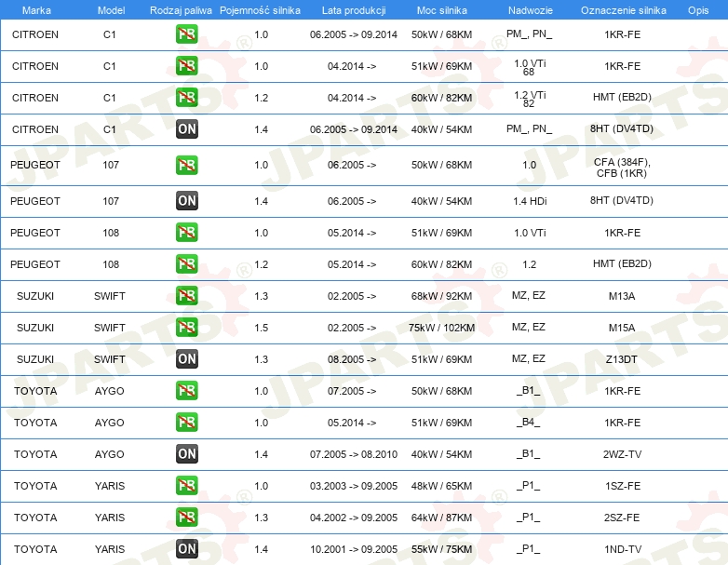Click AYGO model in 2WZ-TV row
728x565 pixels.
(110, 454)
